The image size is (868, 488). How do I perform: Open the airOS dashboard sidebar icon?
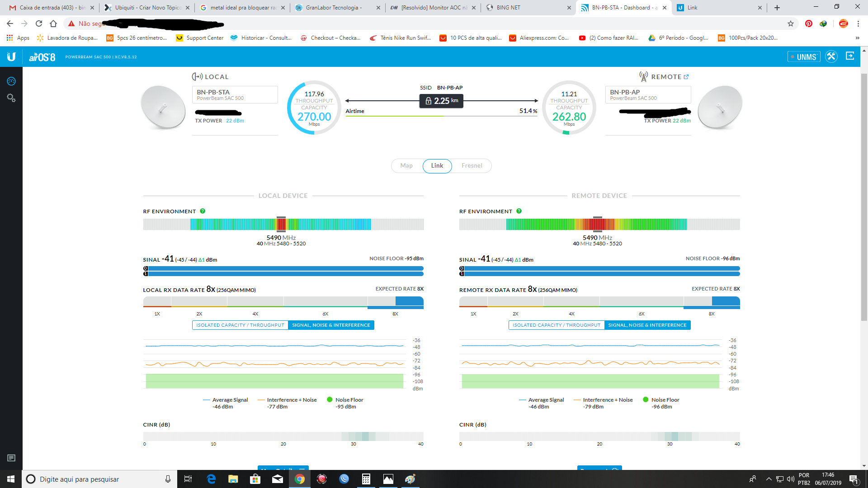pyautogui.click(x=11, y=81)
